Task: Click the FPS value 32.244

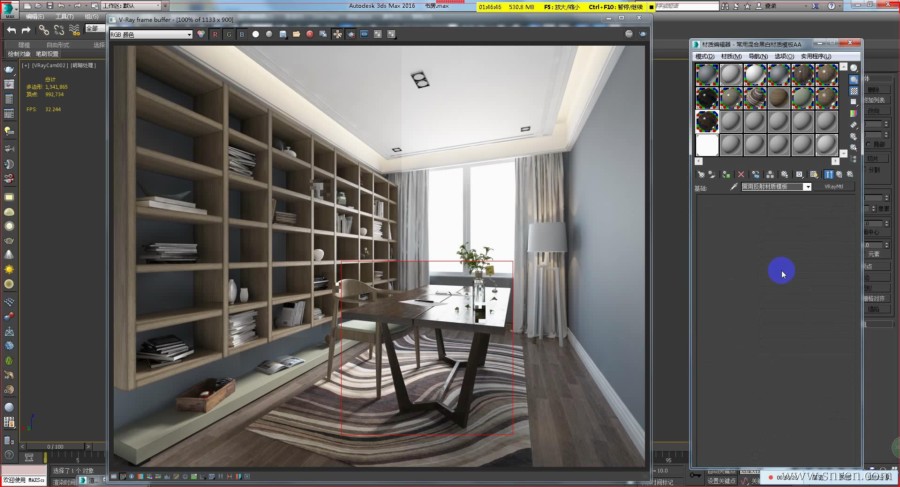Action: point(53,109)
